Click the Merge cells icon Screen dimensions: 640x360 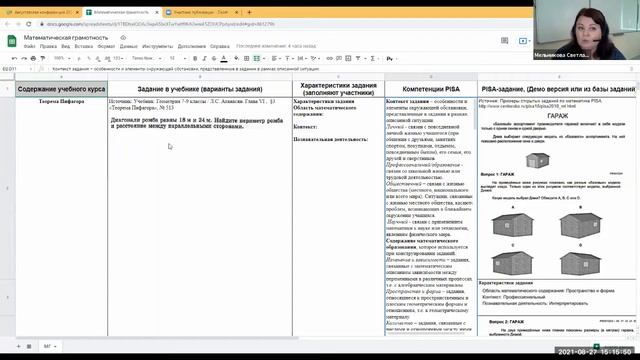click(x=257, y=59)
